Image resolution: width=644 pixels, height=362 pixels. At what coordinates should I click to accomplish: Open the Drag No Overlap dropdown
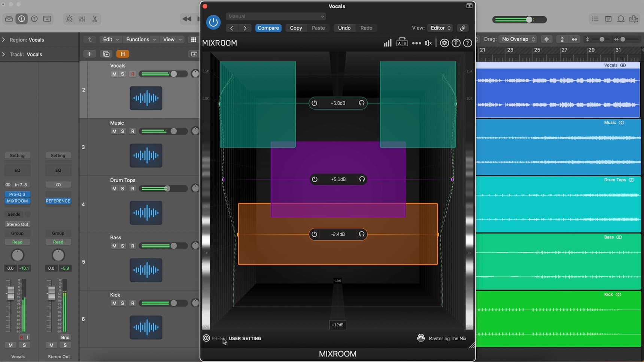click(519, 39)
